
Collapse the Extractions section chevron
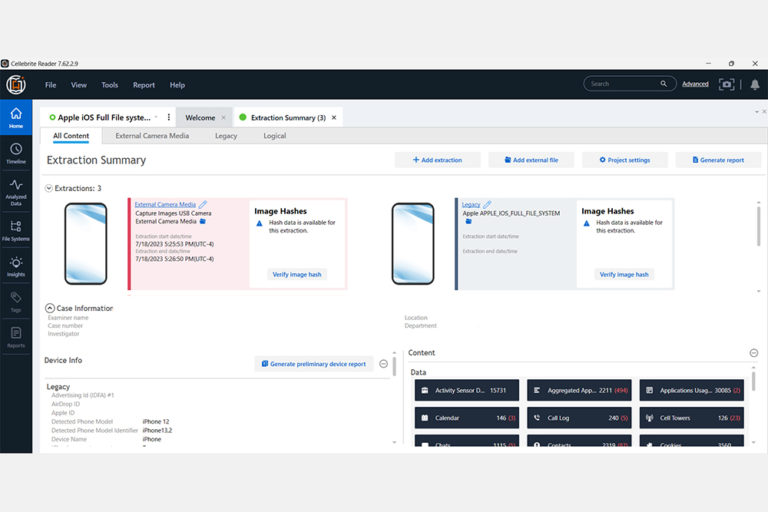[49, 188]
